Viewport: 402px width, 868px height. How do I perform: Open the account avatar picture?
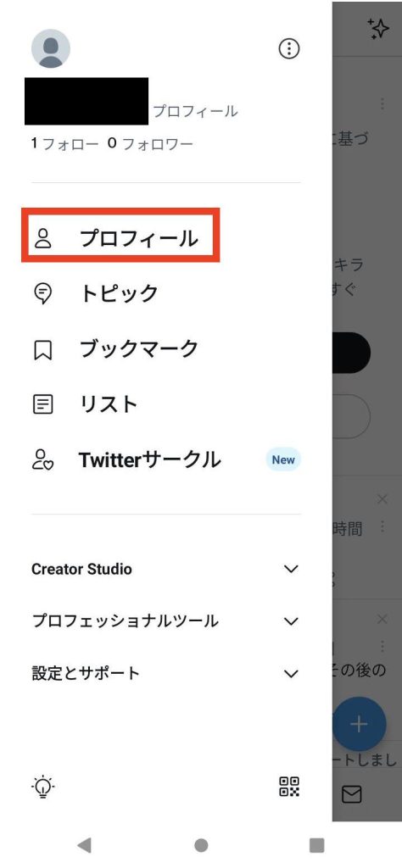(x=50, y=48)
